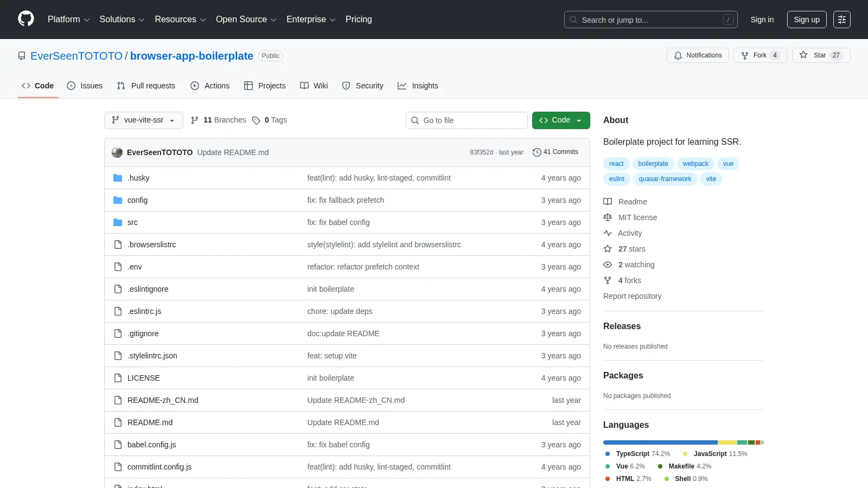Switch to the Actions tab
The image size is (868, 488).
pos(210,86)
